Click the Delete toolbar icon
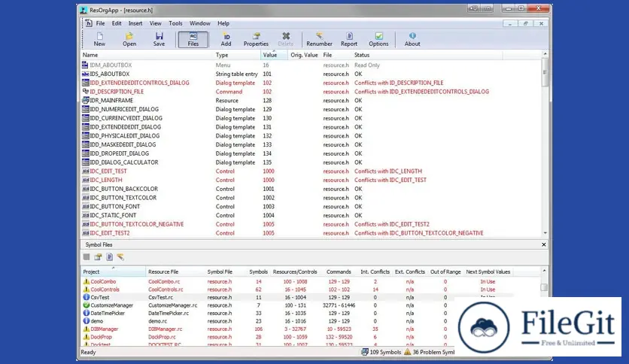 pyautogui.click(x=286, y=39)
